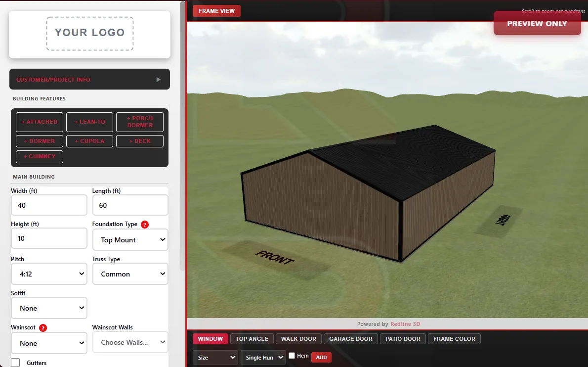Open the Wainscot dropdown
The image size is (588, 367).
tap(49, 343)
